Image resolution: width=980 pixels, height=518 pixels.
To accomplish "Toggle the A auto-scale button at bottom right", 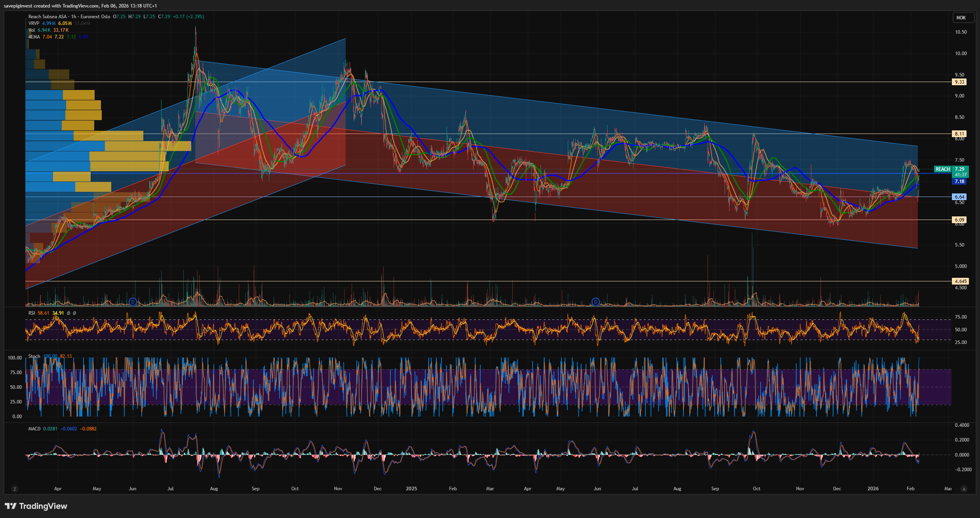I will pos(964,489).
